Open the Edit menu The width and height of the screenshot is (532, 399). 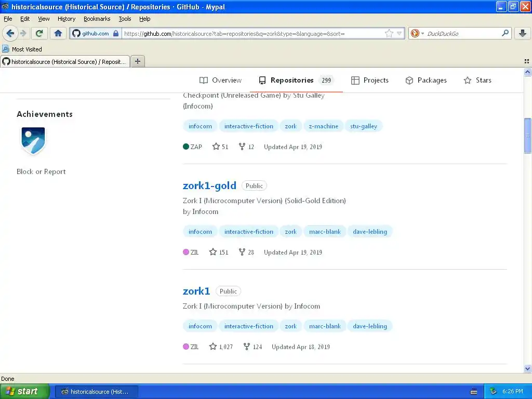[25, 19]
